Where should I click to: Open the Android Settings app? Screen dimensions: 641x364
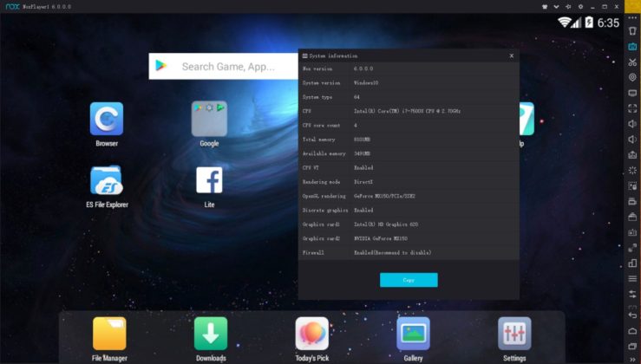tap(514, 334)
